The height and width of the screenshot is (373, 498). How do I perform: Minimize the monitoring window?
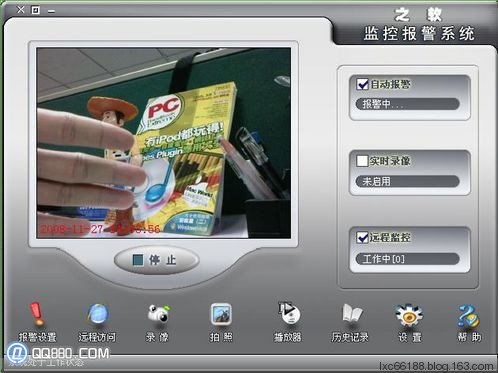(x=51, y=11)
